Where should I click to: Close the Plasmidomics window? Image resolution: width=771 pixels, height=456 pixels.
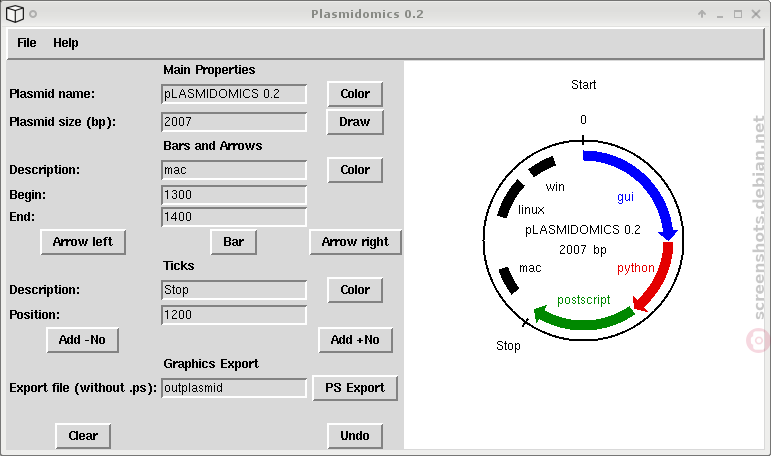(756, 14)
